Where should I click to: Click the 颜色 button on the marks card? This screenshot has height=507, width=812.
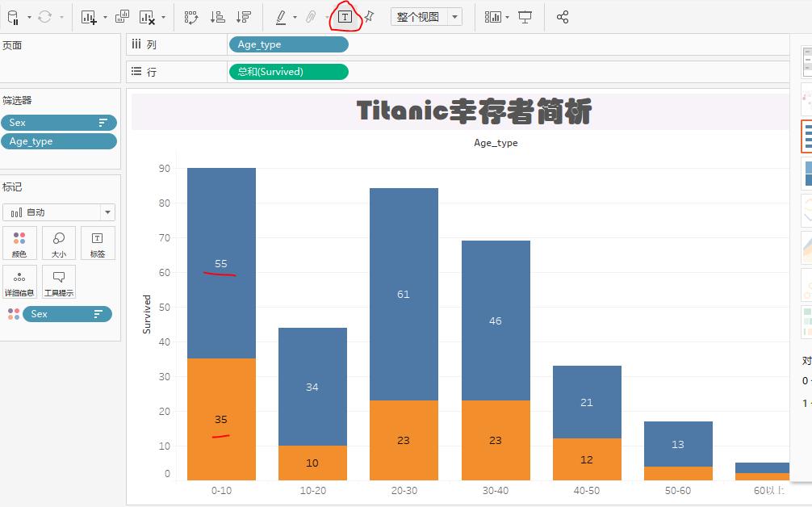pyautogui.click(x=19, y=243)
